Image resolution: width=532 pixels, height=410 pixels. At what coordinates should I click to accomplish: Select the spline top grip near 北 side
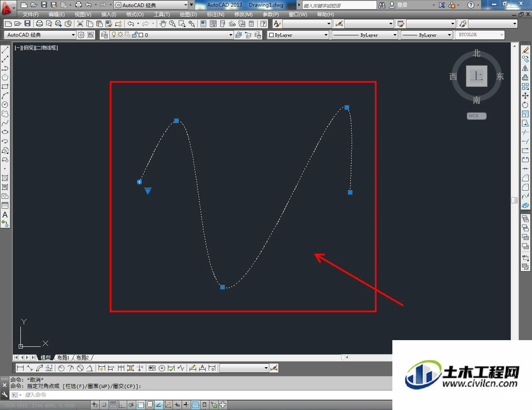(347, 107)
